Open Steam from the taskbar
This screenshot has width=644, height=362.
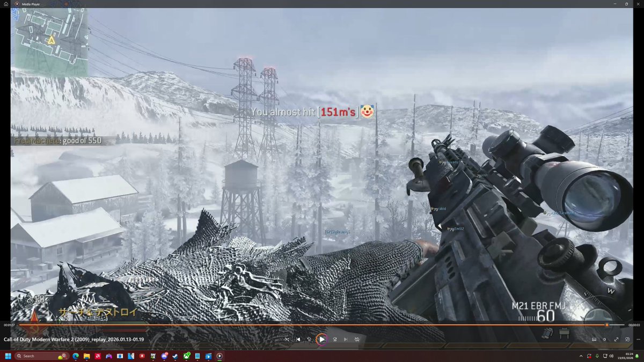[x=175, y=356]
